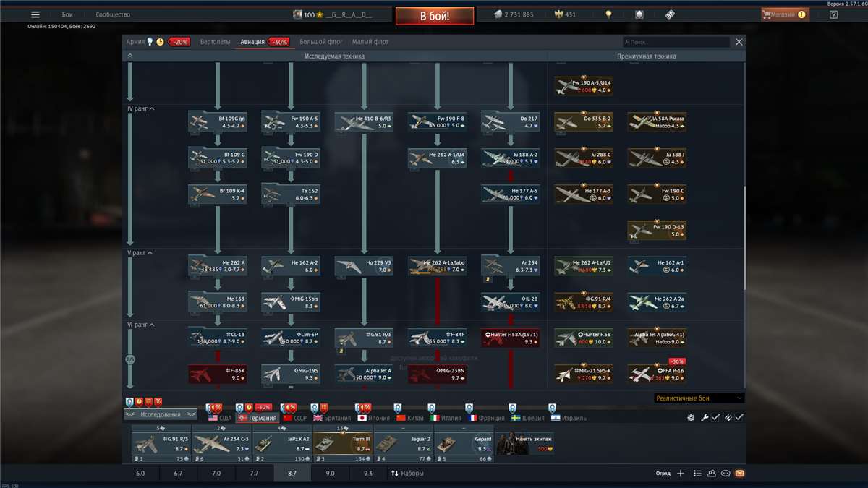Screen dimensions: 868x488
Task: Click the plus to invite to squad
Action: (x=680, y=474)
